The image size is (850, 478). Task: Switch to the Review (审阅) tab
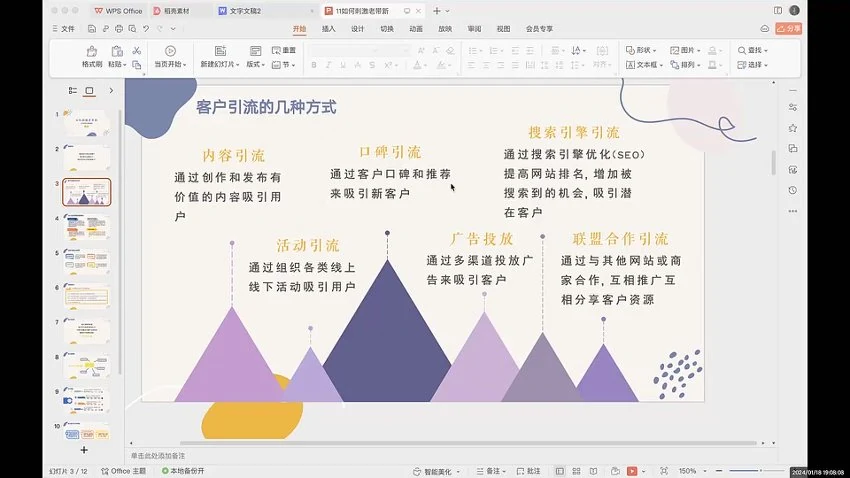474,29
